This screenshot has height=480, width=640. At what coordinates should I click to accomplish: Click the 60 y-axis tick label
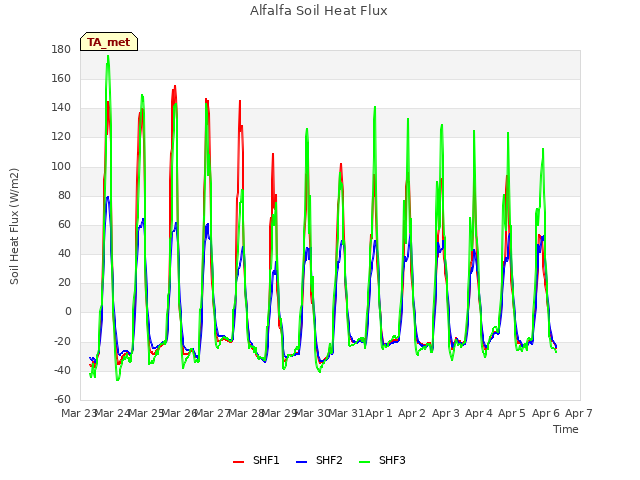(64, 224)
